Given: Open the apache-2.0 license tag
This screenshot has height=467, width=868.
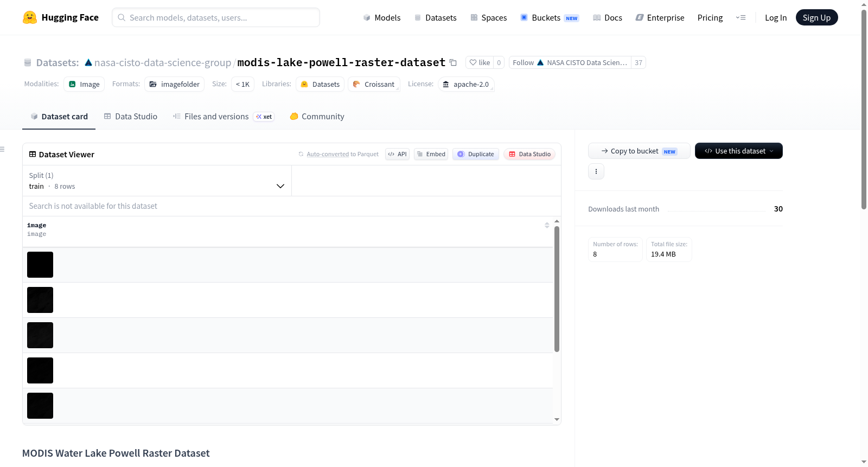Looking at the screenshot, I should tap(466, 84).
